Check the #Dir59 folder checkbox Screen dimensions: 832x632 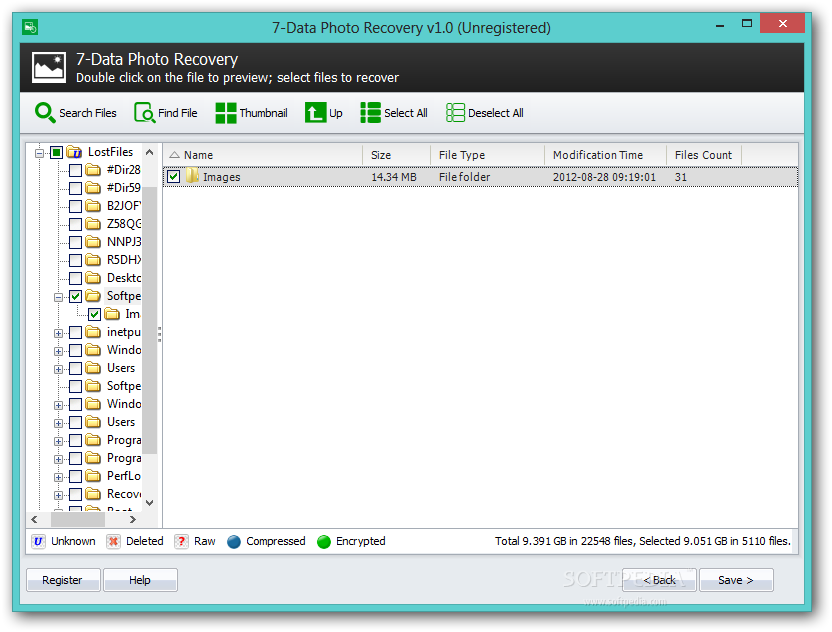75,188
